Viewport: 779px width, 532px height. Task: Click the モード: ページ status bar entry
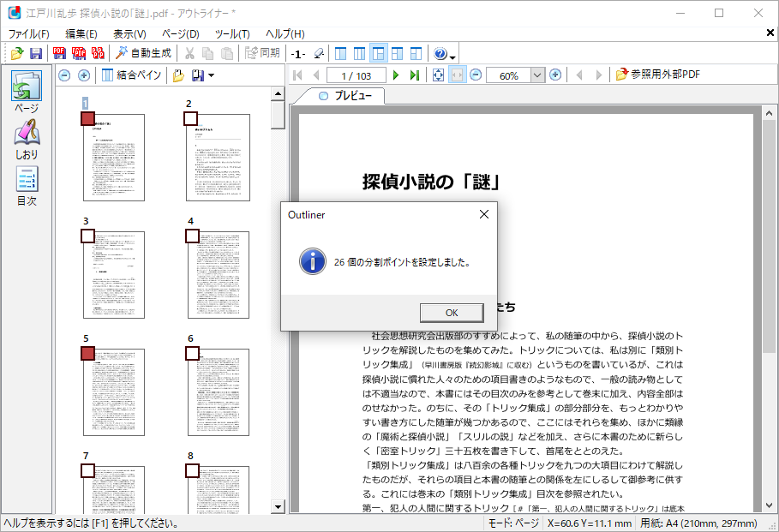click(513, 523)
